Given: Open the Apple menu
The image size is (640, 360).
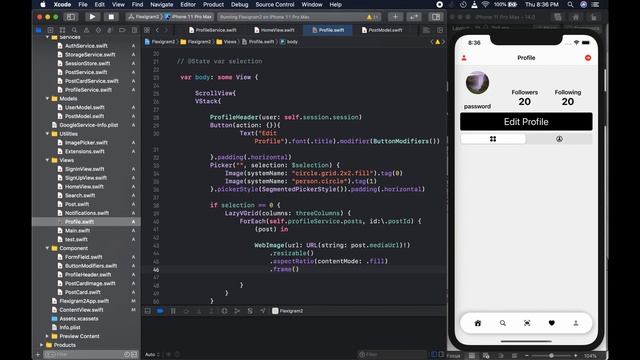Looking at the screenshot, I should [43, 4].
